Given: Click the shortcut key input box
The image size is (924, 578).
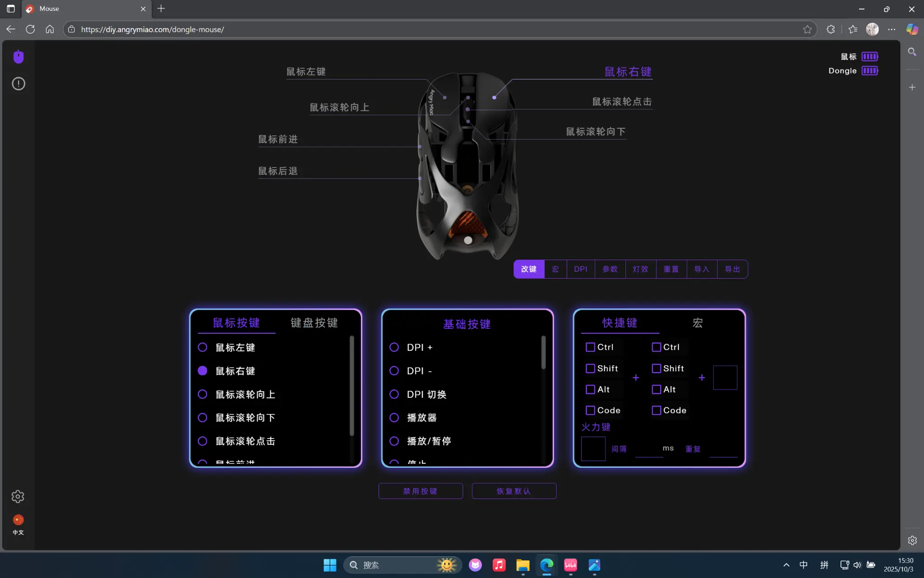Looking at the screenshot, I should point(725,378).
